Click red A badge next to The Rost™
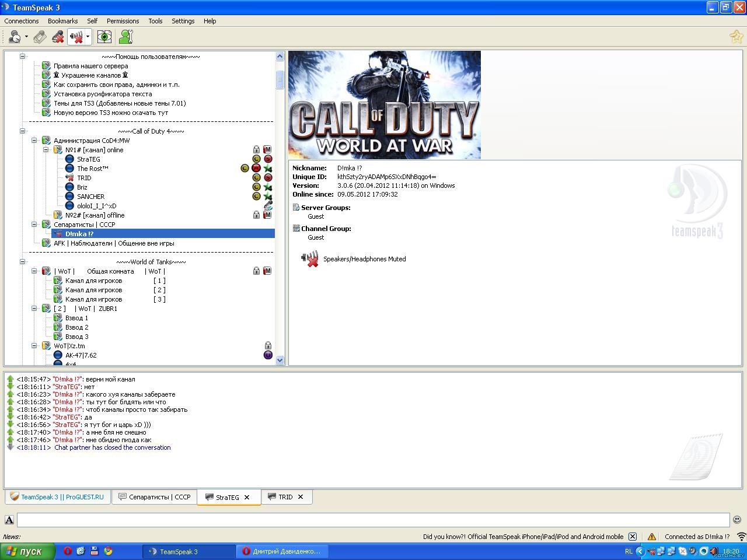This screenshot has height=560, width=747. 256,169
